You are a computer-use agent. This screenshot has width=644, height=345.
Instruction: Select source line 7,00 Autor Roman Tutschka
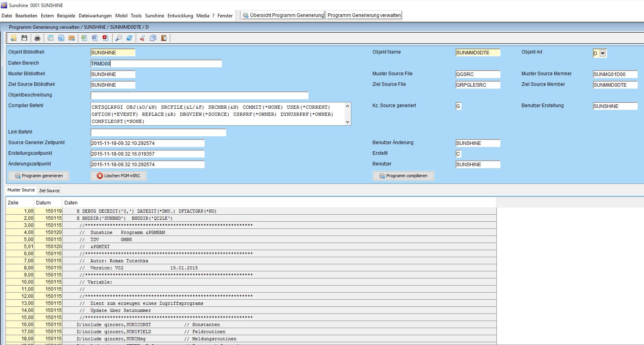[251, 261]
